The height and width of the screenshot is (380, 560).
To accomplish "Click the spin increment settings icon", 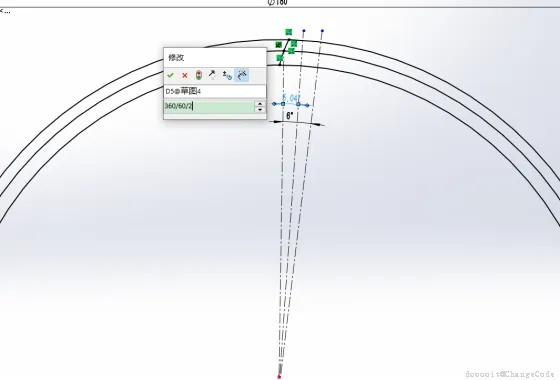I will 227,75.
